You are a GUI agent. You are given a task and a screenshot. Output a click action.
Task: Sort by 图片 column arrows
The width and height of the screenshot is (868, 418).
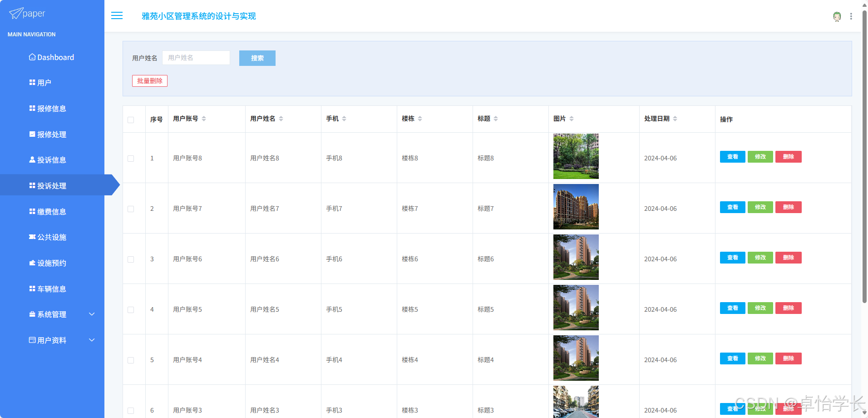pos(572,119)
